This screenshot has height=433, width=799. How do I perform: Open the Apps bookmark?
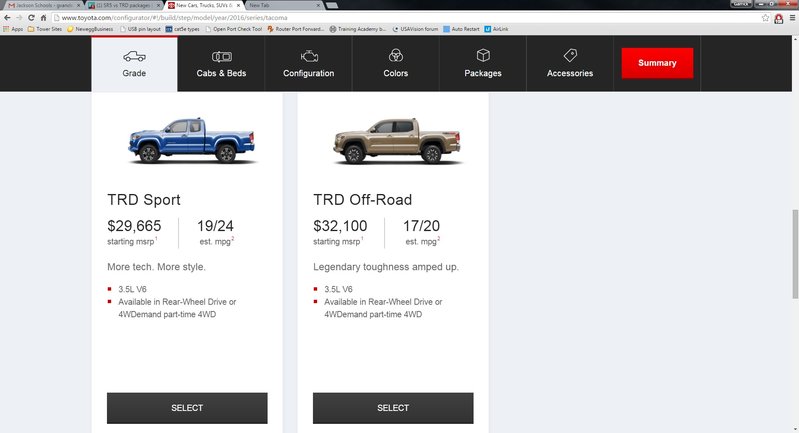(x=13, y=29)
